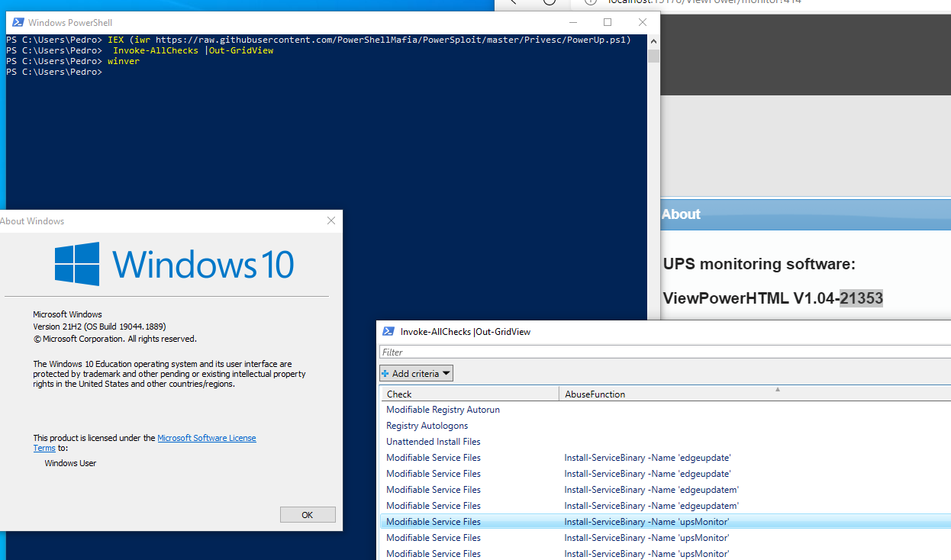951x560 pixels.
Task: Select the highlighted upsMonitor Install-ServiceBinary cell
Action: coord(646,522)
